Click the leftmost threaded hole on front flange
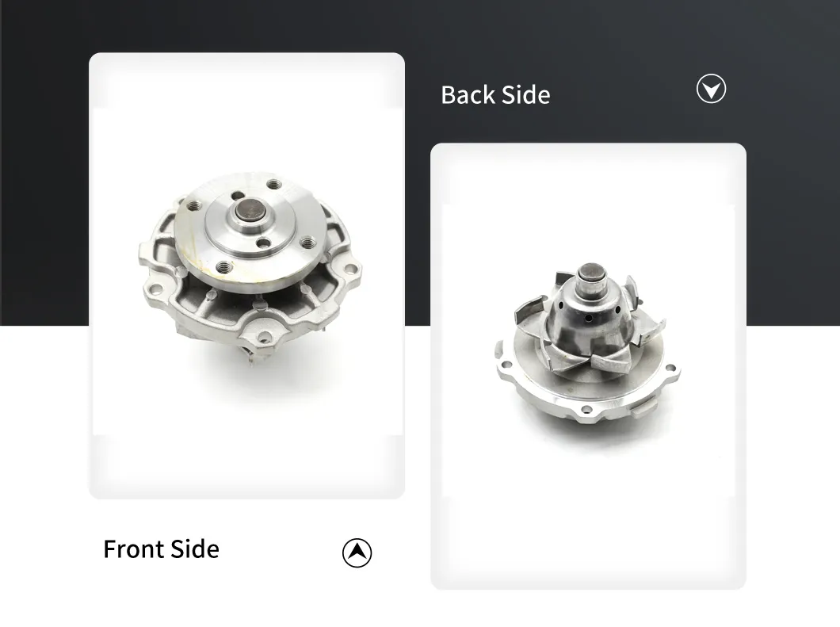This screenshot has height=627, width=840. coord(193,205)
